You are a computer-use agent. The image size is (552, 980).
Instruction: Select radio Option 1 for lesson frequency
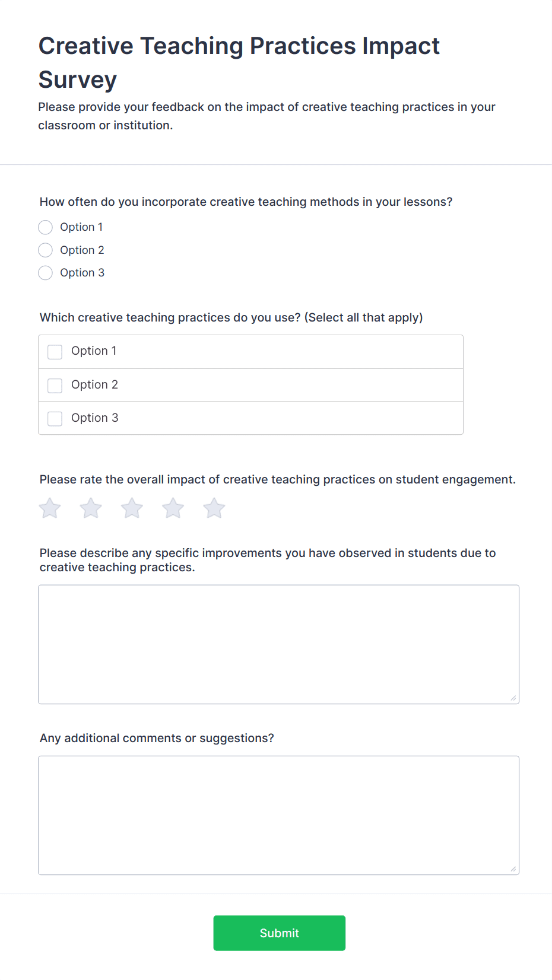pyautogui.click(x=46, y=227)
